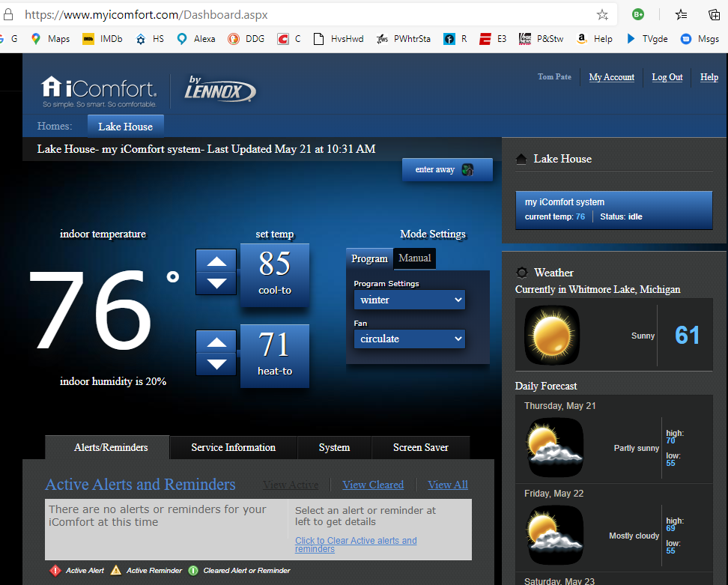Open the TVgde bookmark
Image resolution: width=728 pixels, height=585 pixels.
(x=647, y=39)
